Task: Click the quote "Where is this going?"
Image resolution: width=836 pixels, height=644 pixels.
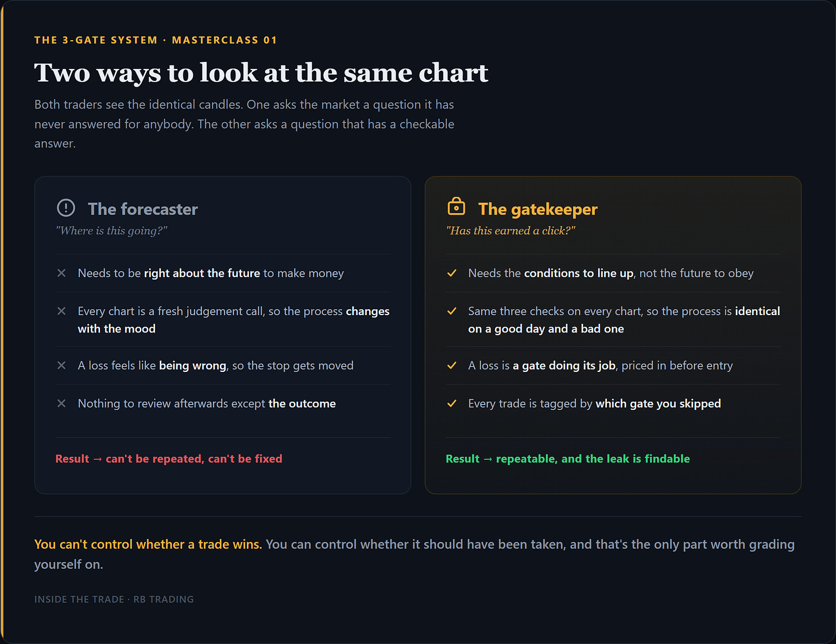Action: tap(111, 231)
